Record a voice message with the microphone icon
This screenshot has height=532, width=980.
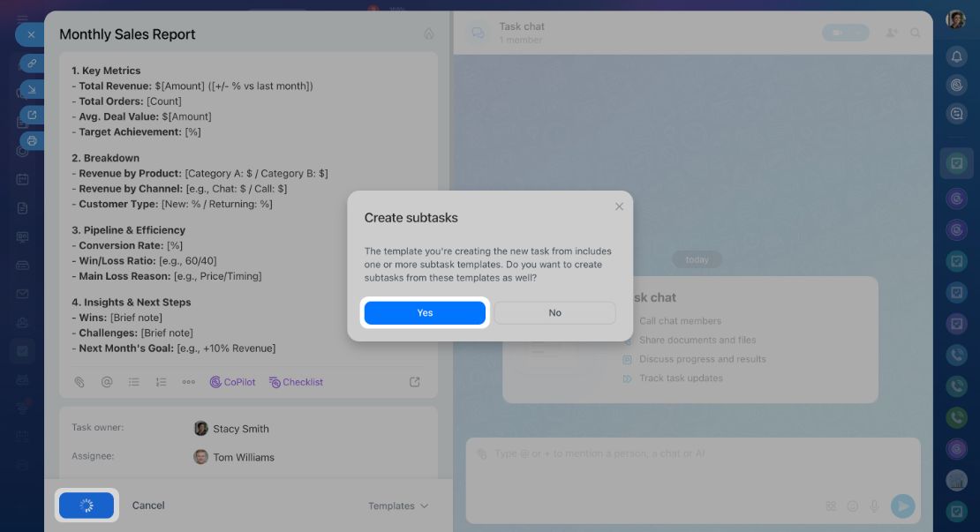coord(874,506)
